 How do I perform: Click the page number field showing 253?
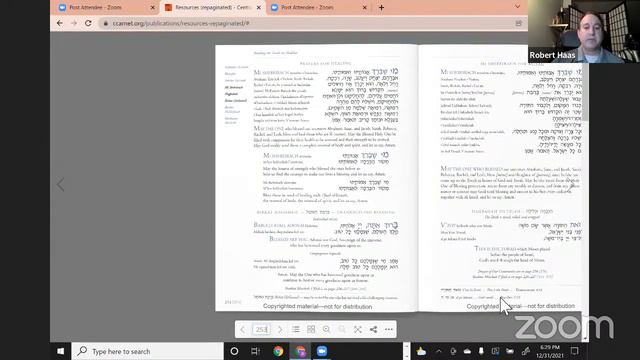[x=261, y=329]
